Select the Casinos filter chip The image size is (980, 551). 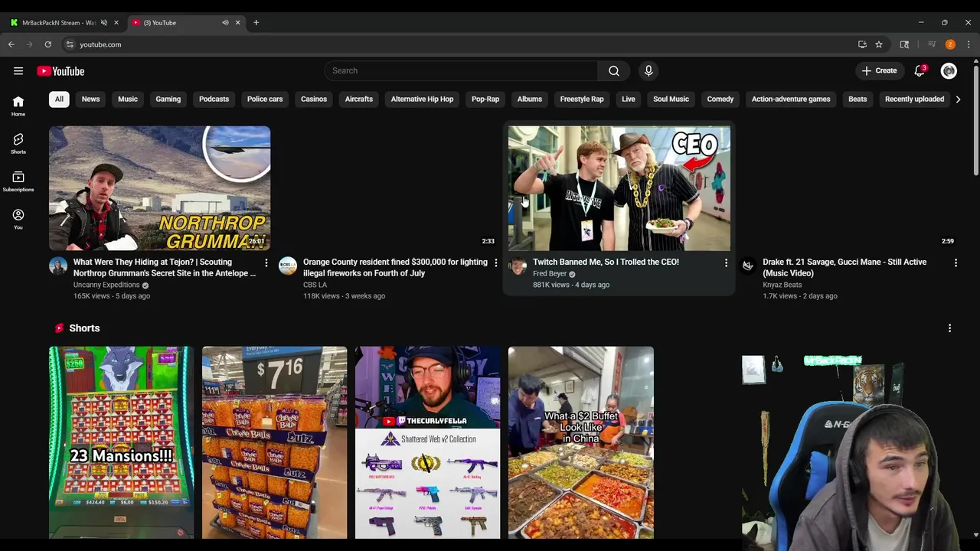[314, 99]
